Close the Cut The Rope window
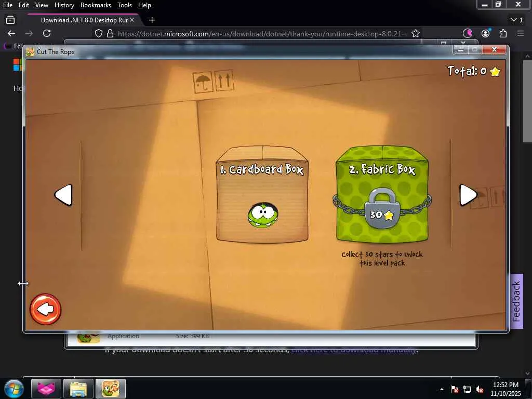Image resolution: width=532 pixels, height=399 pixels. (x=495, y=50)
